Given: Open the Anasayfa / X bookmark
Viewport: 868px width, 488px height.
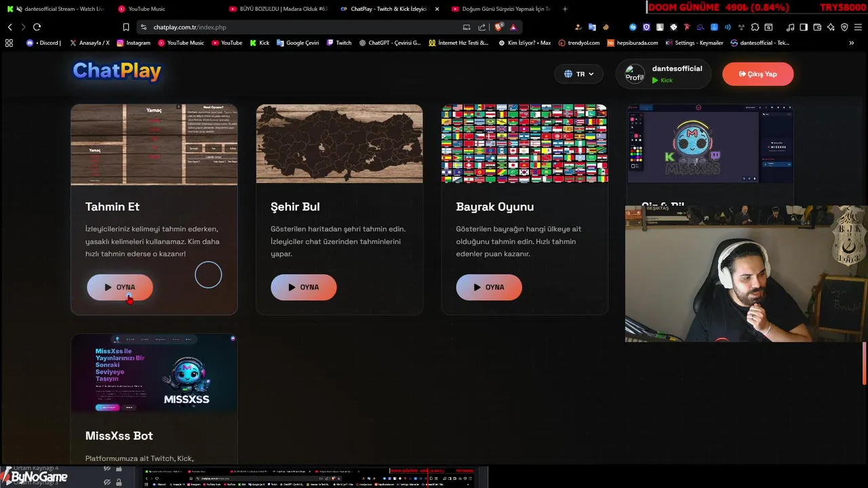Looking at the screenshot, I should pyautogui.click(x=90, y=43).
